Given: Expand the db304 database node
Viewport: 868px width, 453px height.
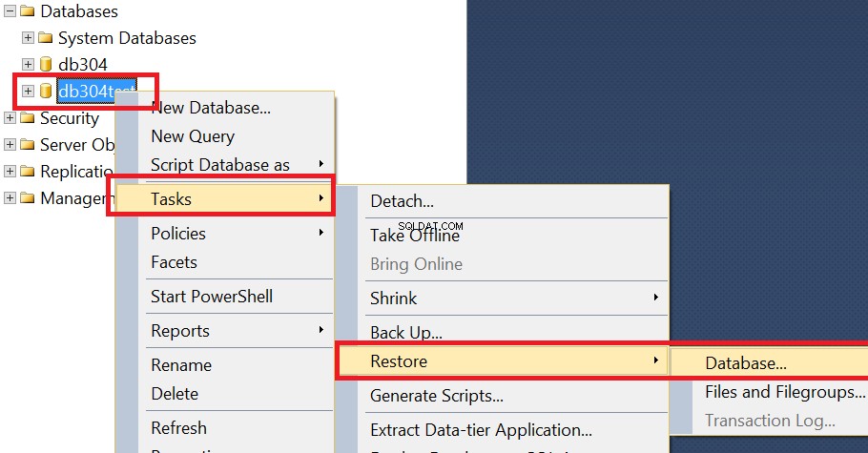Looking at the screenshot, I should click(28, 64).
